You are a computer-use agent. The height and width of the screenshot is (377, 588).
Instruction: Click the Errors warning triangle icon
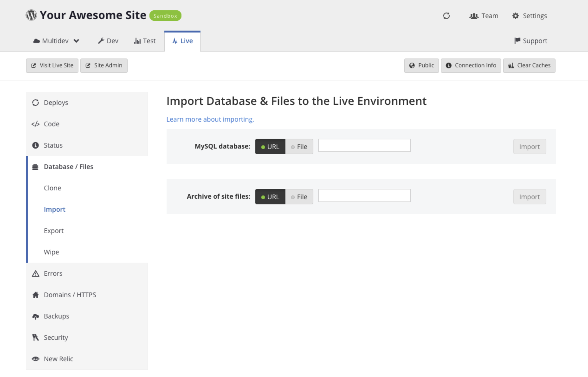pos(36,273)
